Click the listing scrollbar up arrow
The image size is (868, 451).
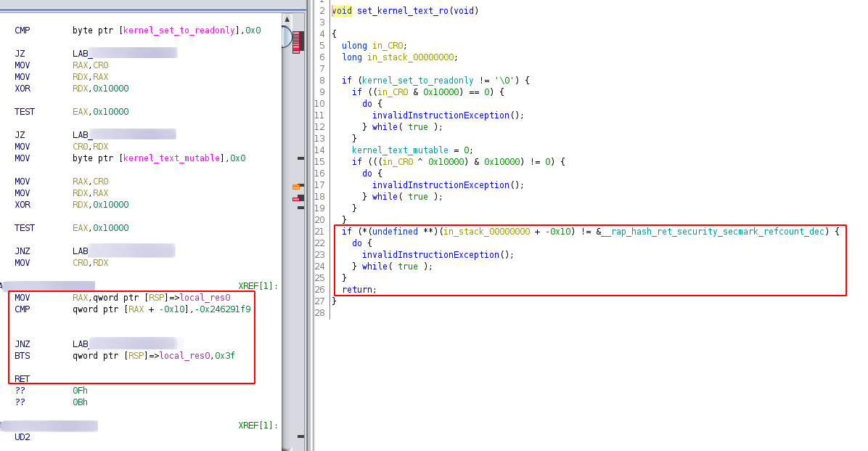pos(287,20)
